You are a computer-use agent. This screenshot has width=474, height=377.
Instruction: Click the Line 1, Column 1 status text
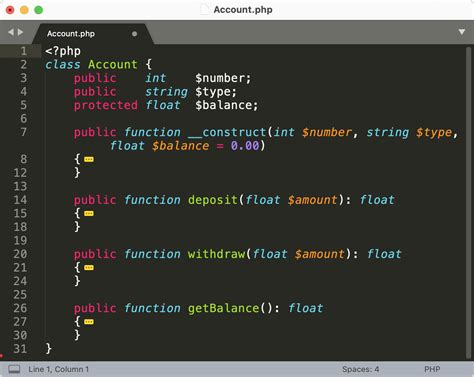tap(58, 369)
